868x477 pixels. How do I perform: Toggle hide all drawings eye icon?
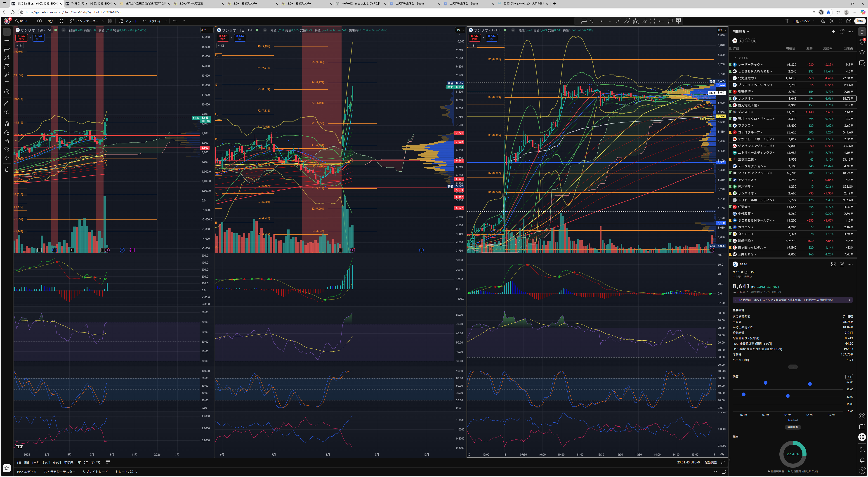[7, 149]
